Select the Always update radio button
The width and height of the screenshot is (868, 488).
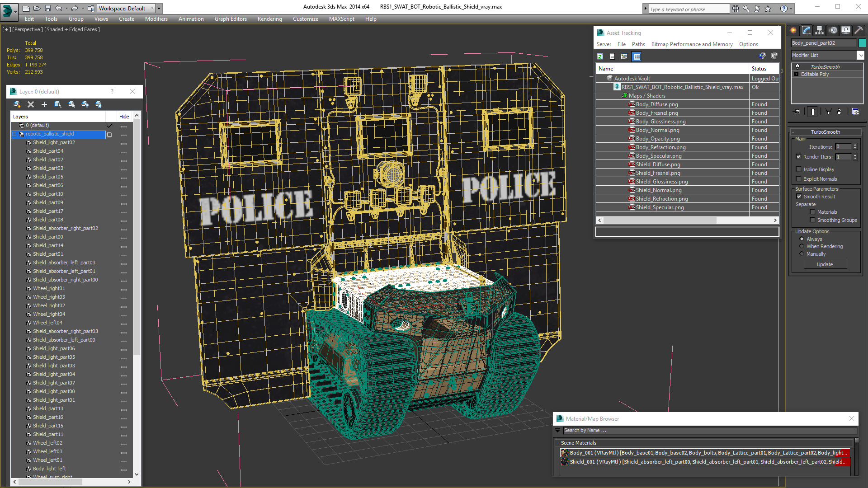coord(802,239)
